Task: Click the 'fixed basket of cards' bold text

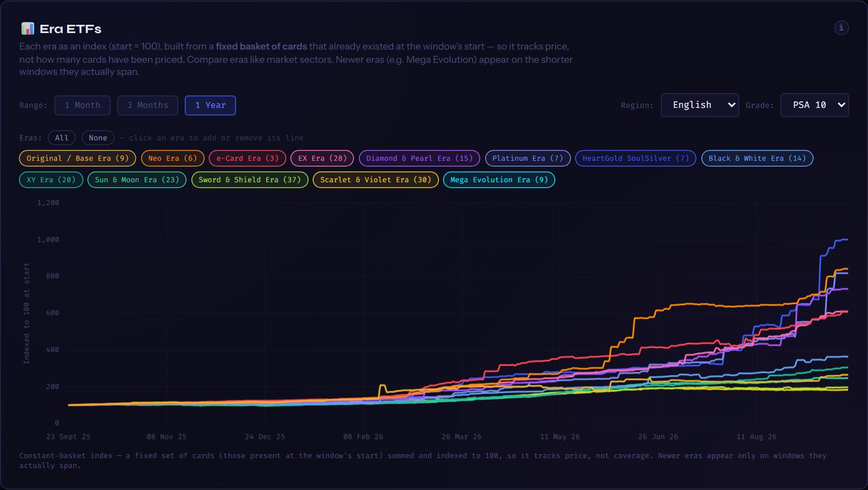Action: [261, 46]
